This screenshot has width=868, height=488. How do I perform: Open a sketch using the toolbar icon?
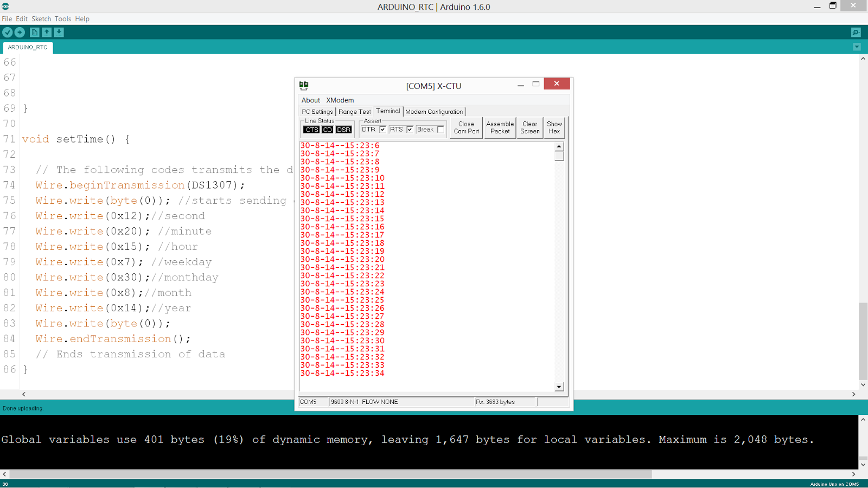tap(47, 32)
